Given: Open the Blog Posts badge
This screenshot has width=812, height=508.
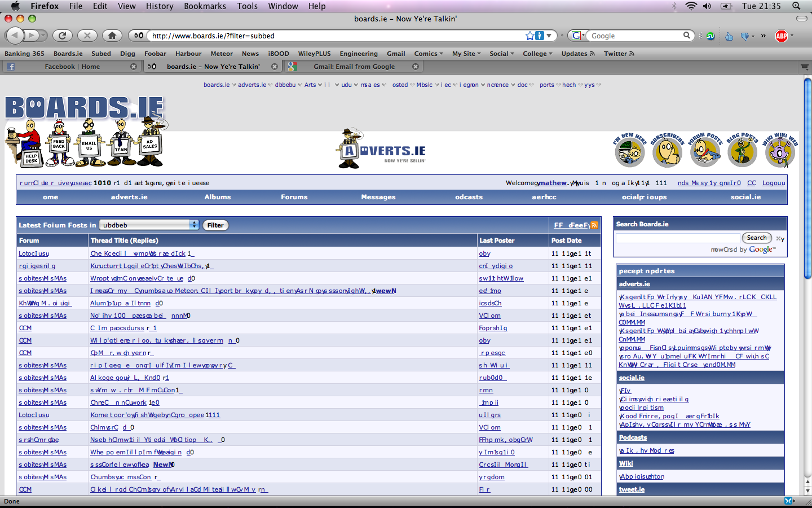Looking at the screenshot, I should click(x=742, y=150).
